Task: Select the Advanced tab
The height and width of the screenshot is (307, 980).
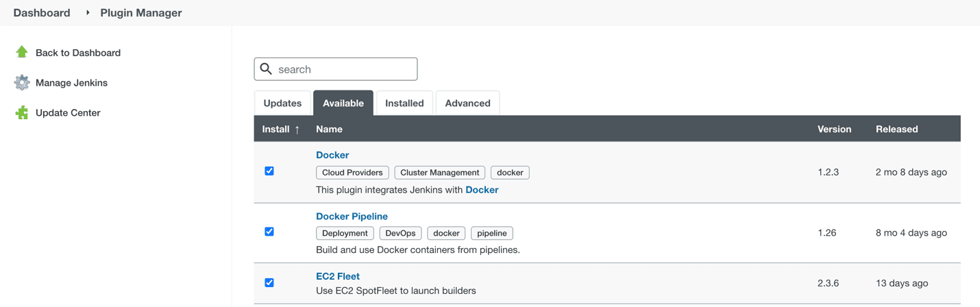Action: tap(467, 103)
